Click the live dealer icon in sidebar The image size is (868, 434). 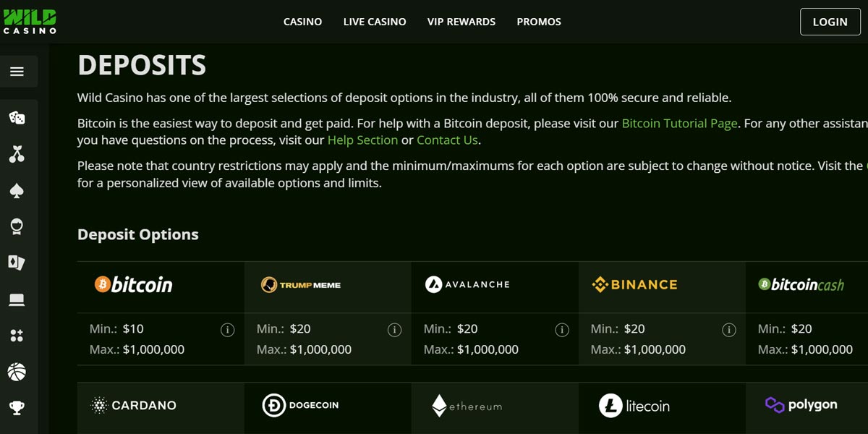pyautogui.click(x=17, y=226)
